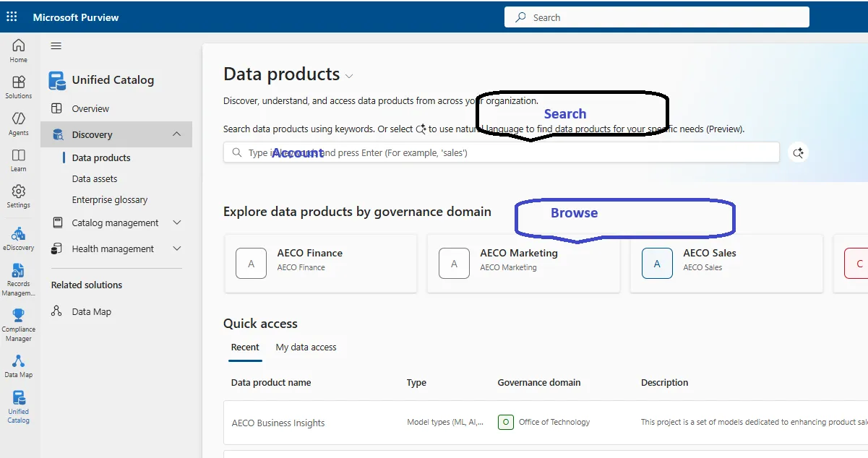Click Model types cell in first row
Image resolution: width=868 pixels, height=458 pixels.
[x=445, y=422]
